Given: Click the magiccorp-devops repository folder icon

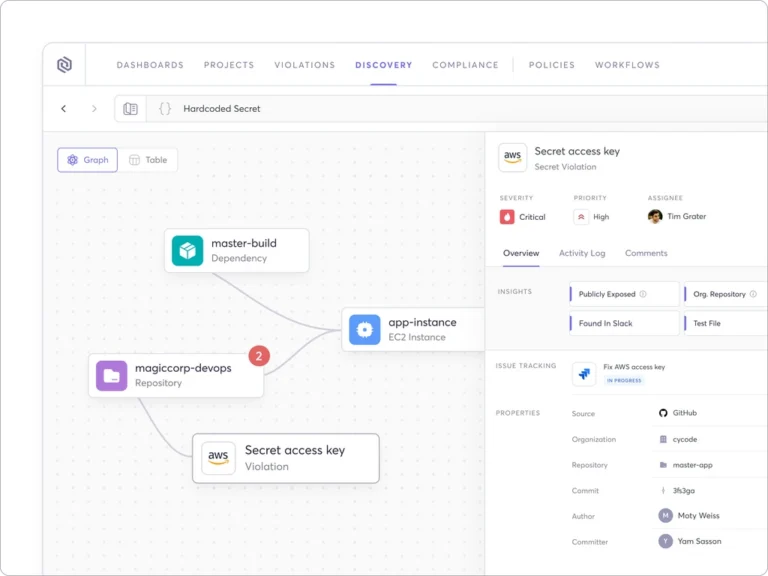Looking at the screenshot, I should pos(112,375).
